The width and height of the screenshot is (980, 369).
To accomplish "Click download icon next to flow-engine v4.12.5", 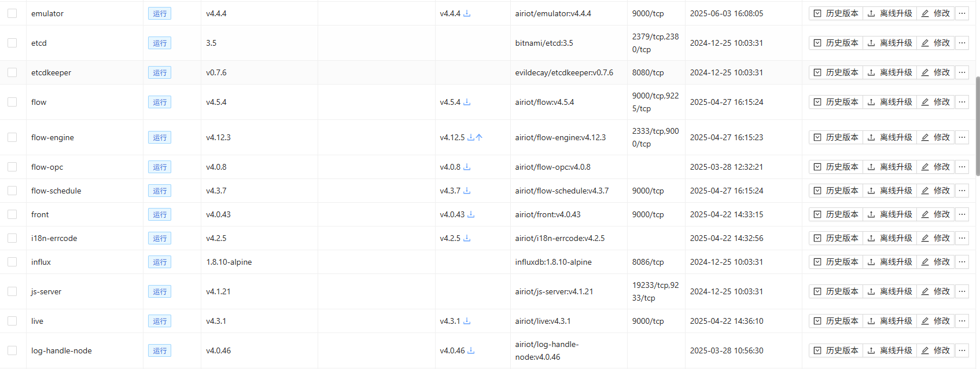I will pos(471,137).
